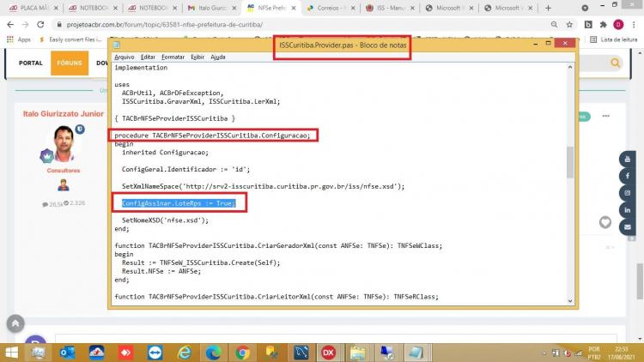Switch to the Italo Giurizzato Gmail tab
This screenshot has width=644, height=362.
[x=212, y=8]
